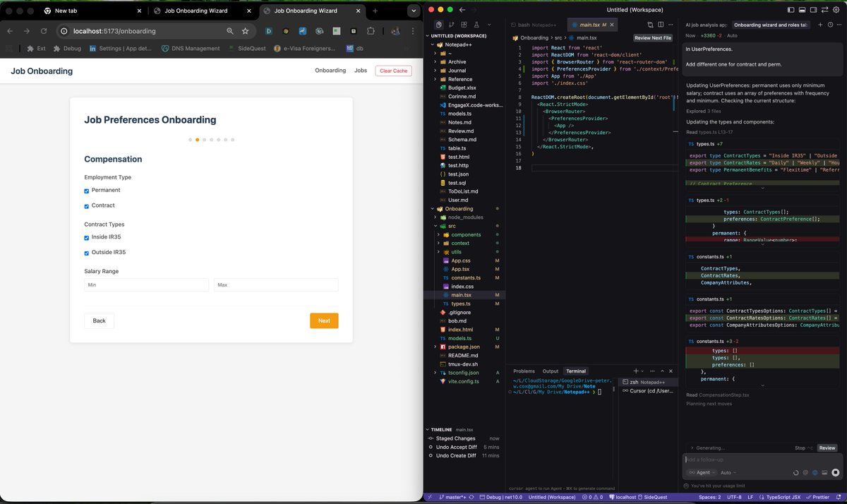This screenshot has height=504, width=847.
Task: Open the Extensions view icon in Cursor sidebar
Action: (x=464, y=25)
